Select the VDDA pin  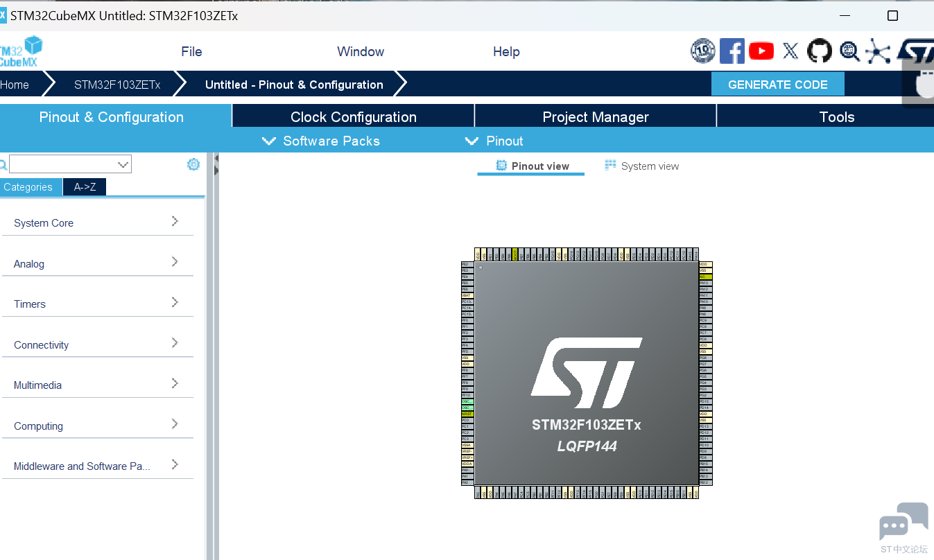467,464
